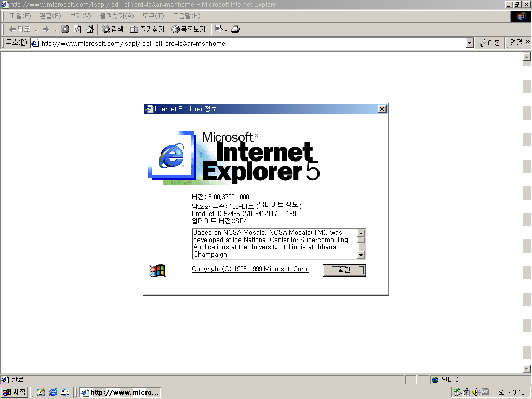Click the Home page icon
532x399 pixels.
90,30
